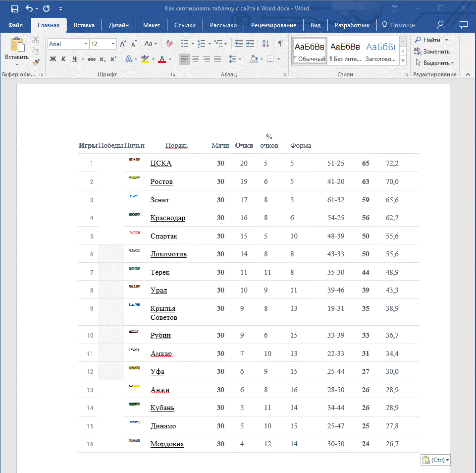Image resolution: width=476 pixels, height=473 pixels.
Task: Open the ЦСКА hyperlink in table
Action: [x=161, y=164]
